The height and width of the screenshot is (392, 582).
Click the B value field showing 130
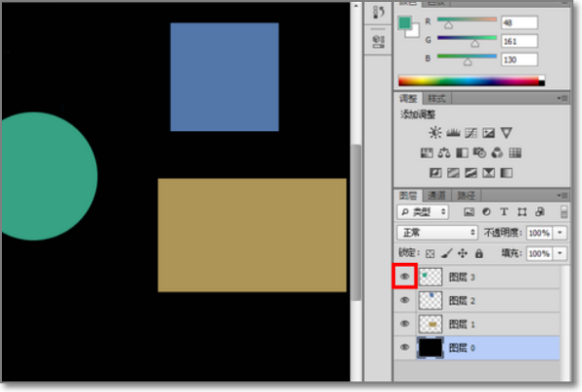click(519, 59)
